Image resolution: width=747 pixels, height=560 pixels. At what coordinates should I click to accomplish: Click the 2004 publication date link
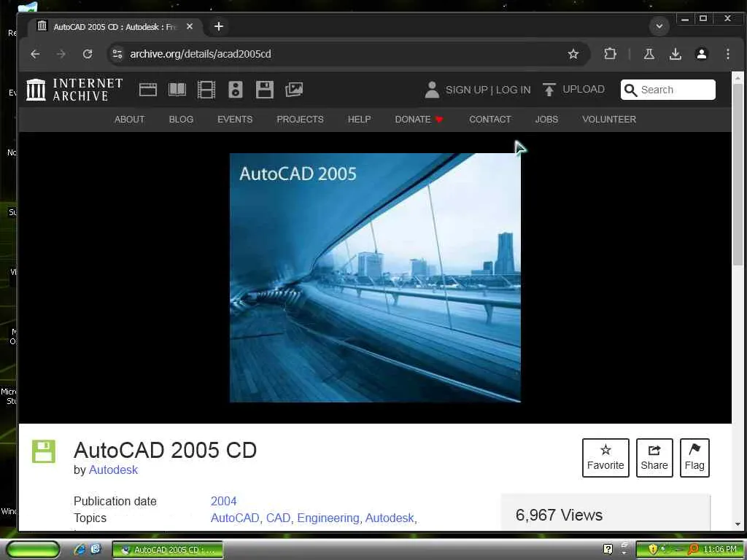pyautogui.click(x=223, y=501)
